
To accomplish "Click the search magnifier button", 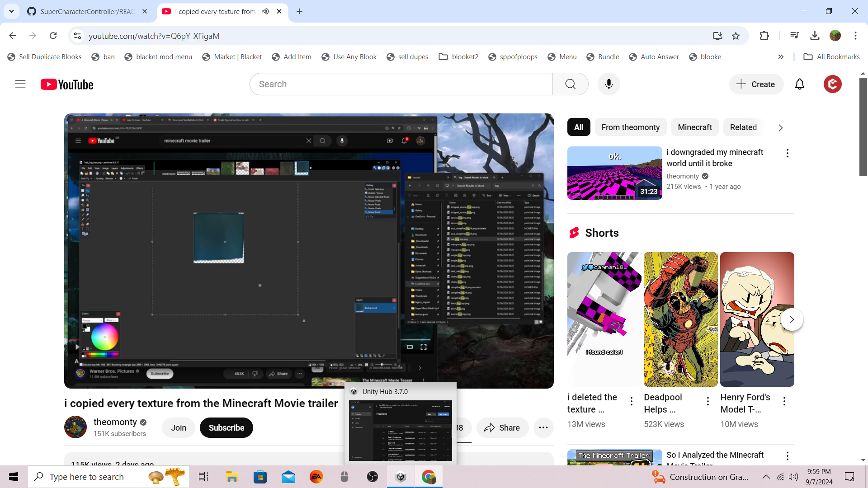I will click(x=570, y=84).
